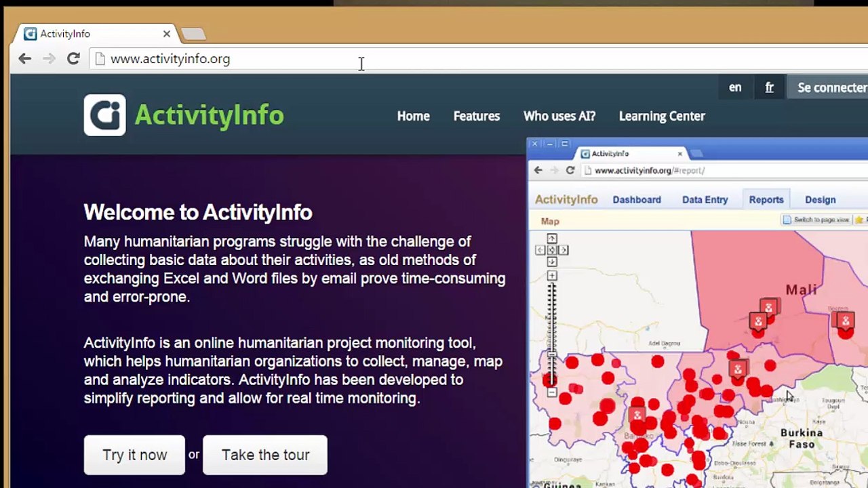Image resolution: width=868 pixels, height=488 pixels.
Task: Switch the site language to en
Action: [735, 87]
